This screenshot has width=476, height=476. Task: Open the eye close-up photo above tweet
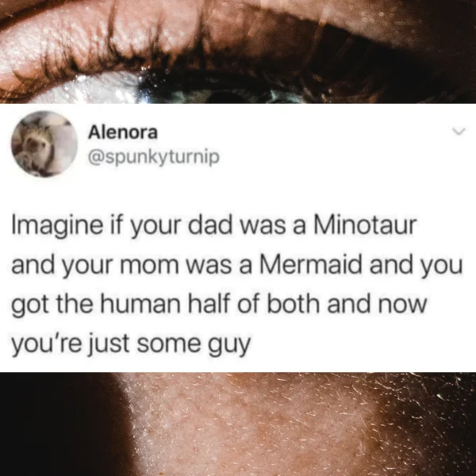[x=238, y=52]
